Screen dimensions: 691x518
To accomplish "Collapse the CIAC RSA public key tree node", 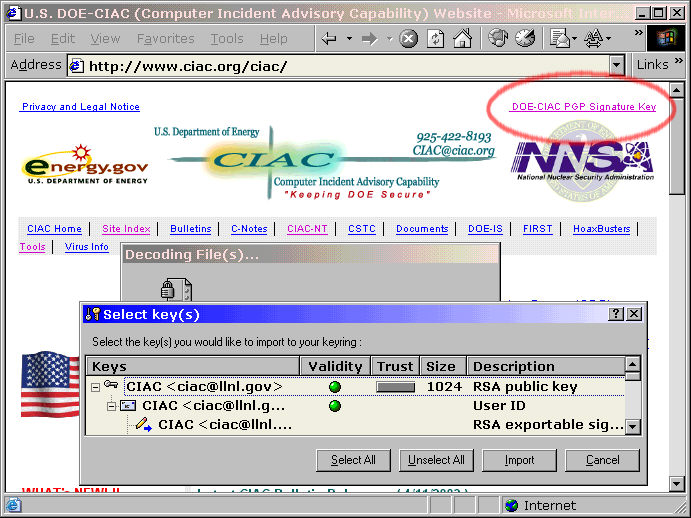I will [95, 388].
